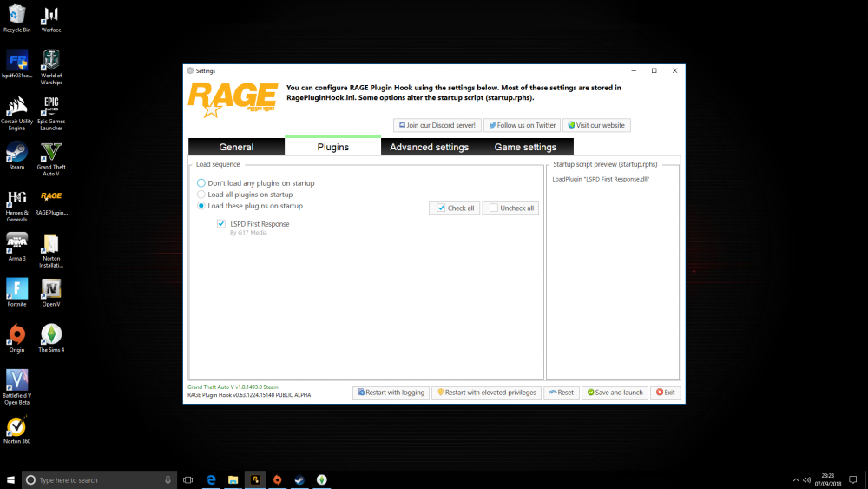Open Heroes & Generals desktop icon
The height and width of the screenshot is (489, 868).
(16, 205)
